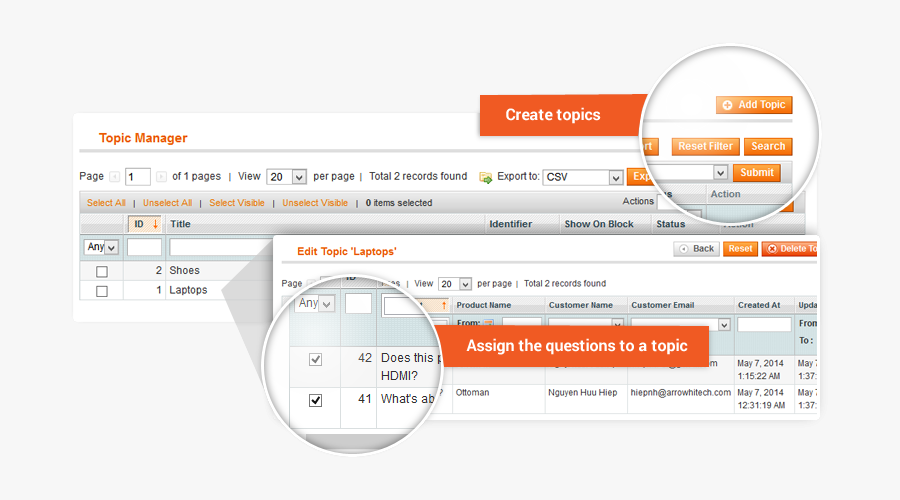Screen dimensions: 900x500
Task: Click the Back button in Edit Topic
Action: pos(696,249)
